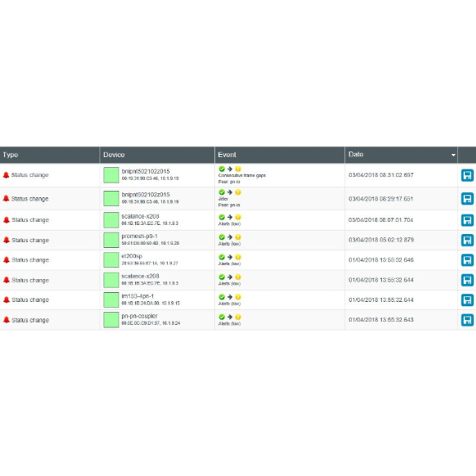
Task: Save the et200sp event using disk icon
Action: pyautogui.click(x=467, y=260)
